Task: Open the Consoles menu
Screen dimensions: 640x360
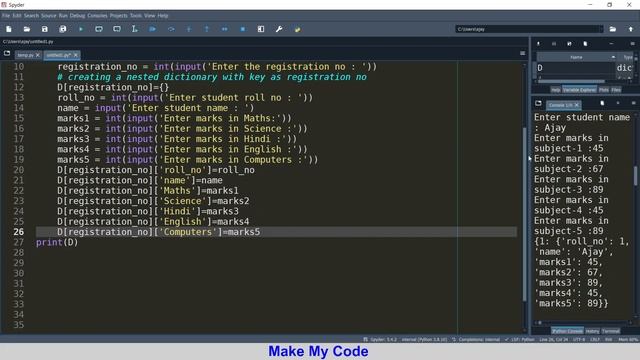Action: (97, 16)
